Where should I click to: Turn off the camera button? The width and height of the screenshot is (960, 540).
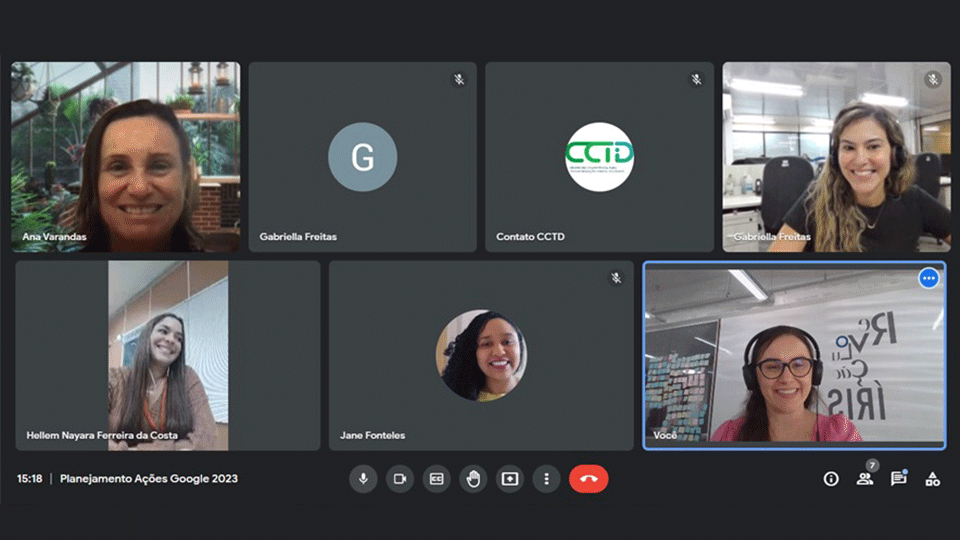click(400, 479)
